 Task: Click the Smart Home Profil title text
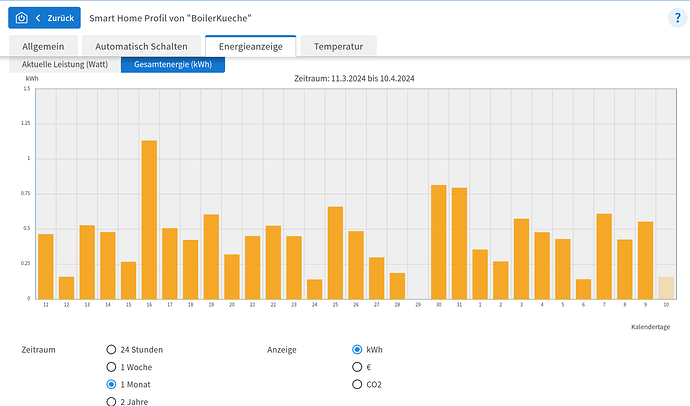point(170,18)
